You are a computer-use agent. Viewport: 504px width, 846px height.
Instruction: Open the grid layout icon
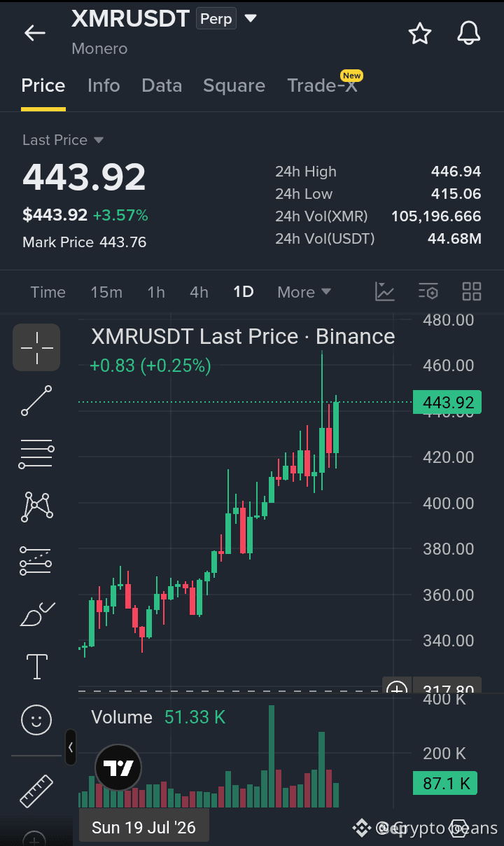click(472, 291)
